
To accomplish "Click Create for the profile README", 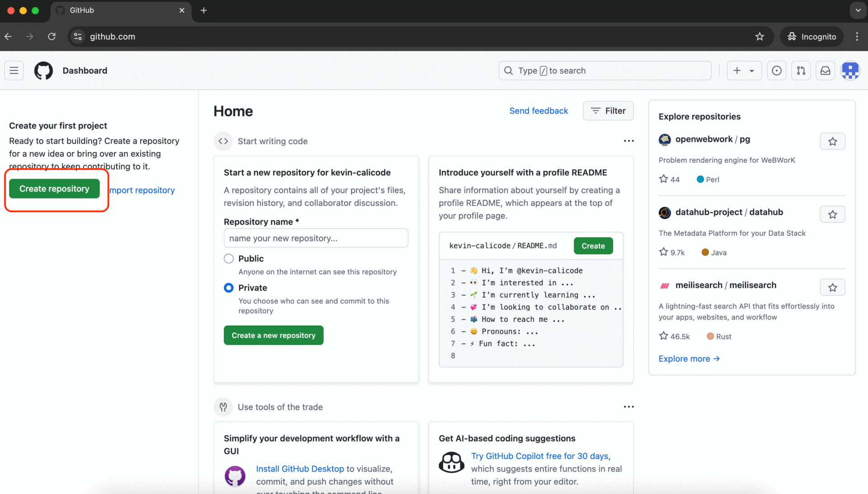I will point(593,246).
